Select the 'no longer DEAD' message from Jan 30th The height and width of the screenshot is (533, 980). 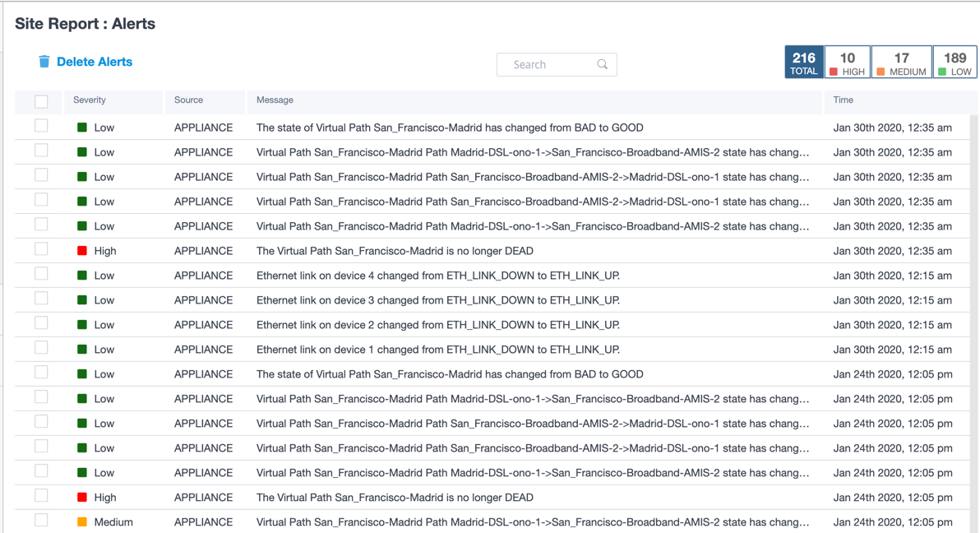(395, 251)
